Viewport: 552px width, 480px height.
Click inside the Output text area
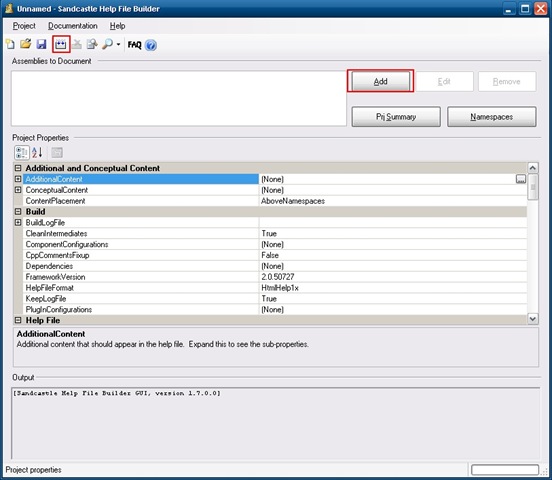tap(276, 423)
